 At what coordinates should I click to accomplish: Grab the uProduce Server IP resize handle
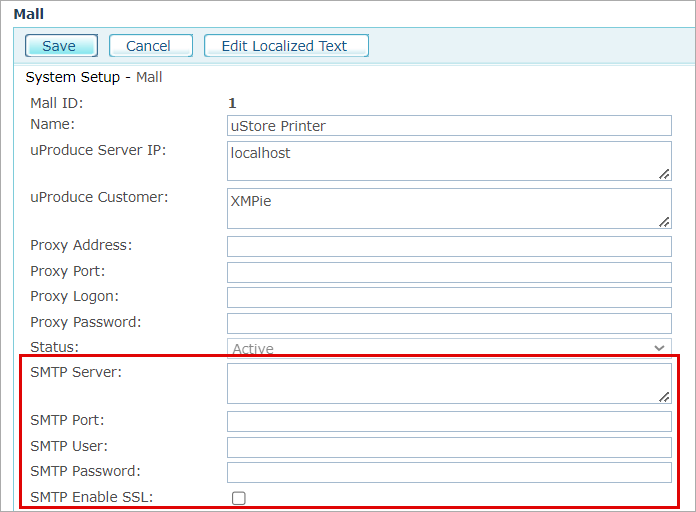pos(665,174)
